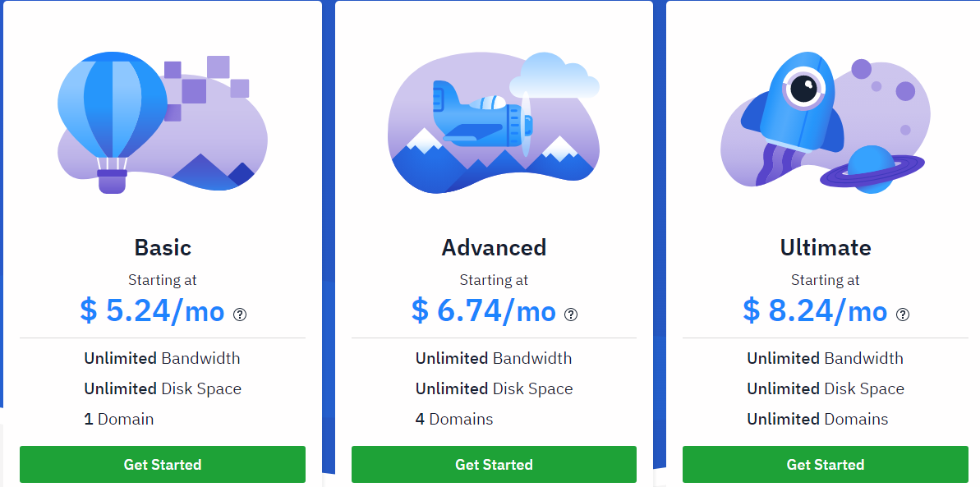
Task: Click the "Unlimited Domains" feature line
Action: click(x=817, y=419)
